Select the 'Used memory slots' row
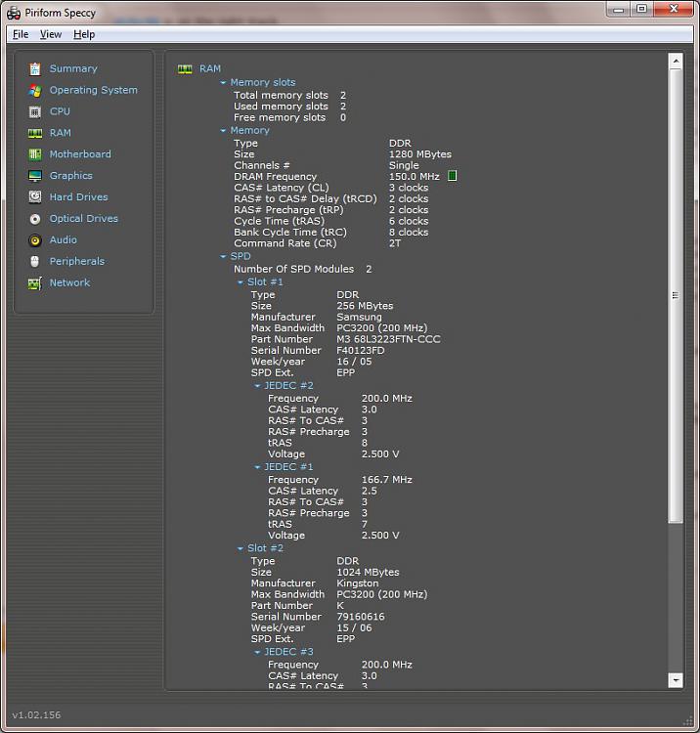700x733 pixels. [x=290, y=107]
